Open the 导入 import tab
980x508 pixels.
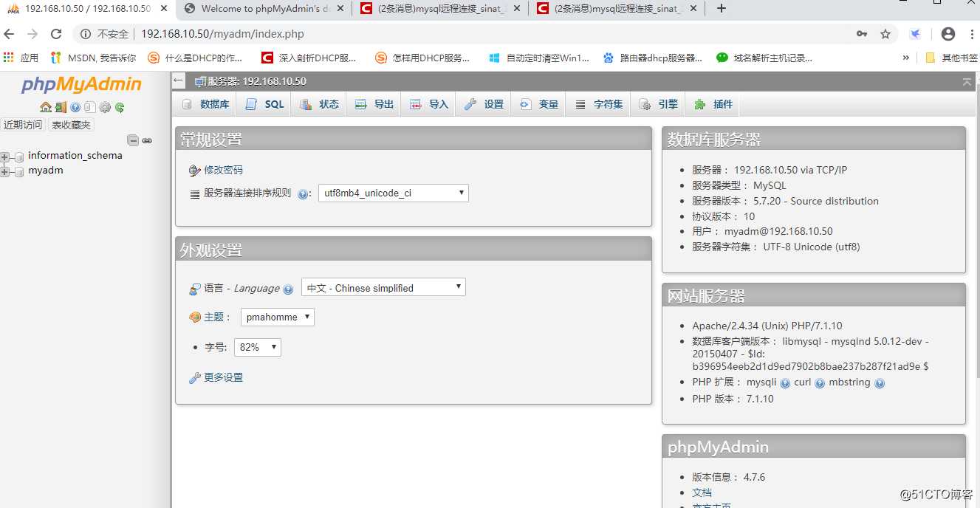tap(429, 104)
